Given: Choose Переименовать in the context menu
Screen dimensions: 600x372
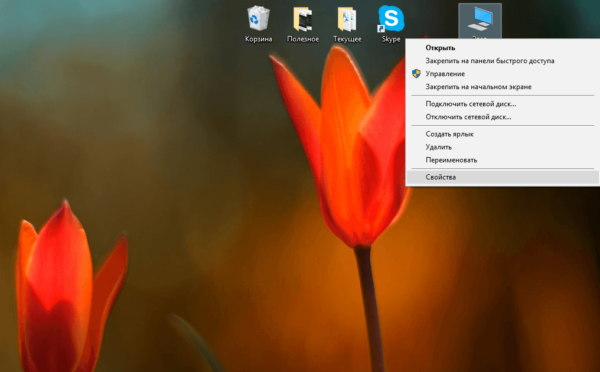Looking at the screenshot, I should 451,160.
